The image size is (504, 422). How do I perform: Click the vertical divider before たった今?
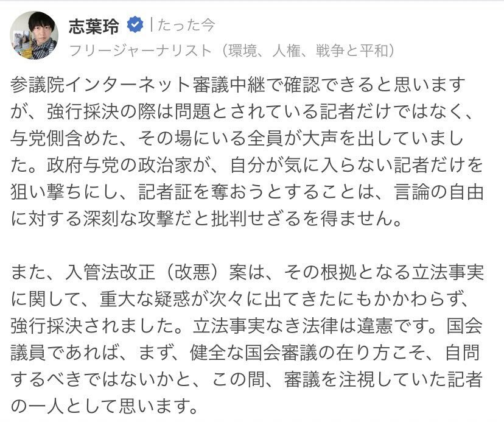[151, 25]
